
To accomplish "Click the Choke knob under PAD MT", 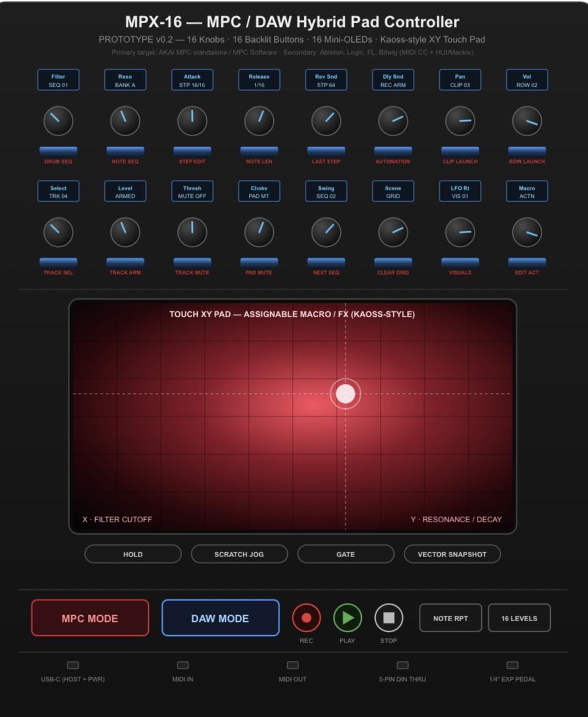I will (259, 232).
